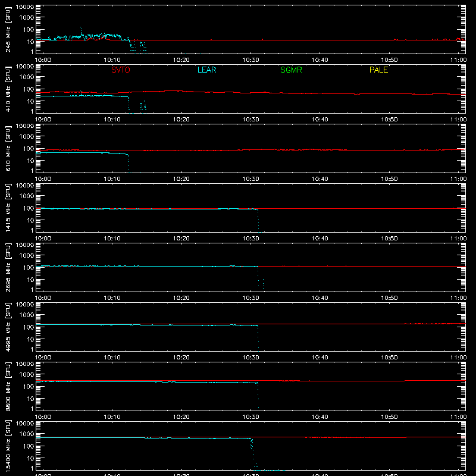Click the 1000 y-axis value on 610 MHz panel

tap(27, 136)
